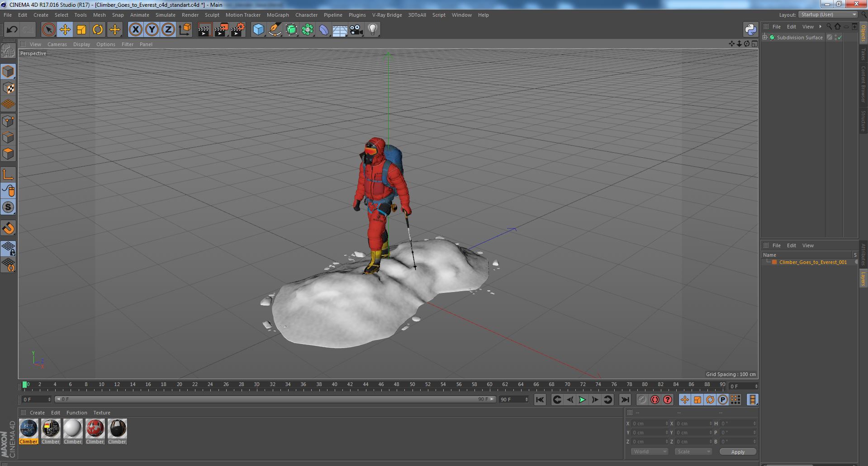Toggle position keyframe recording
The height and width of the screenshot is (466, 868).
(685, 400)
